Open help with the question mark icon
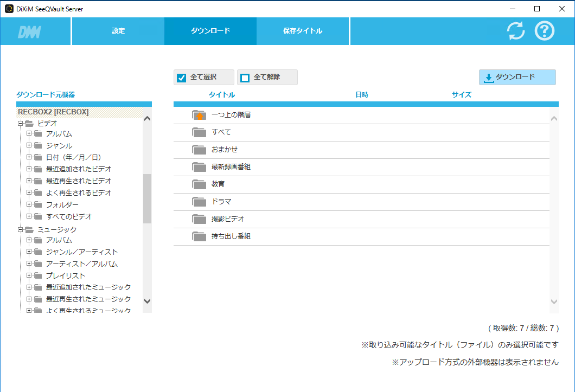The height and width of the screenshot is (392, 575). (x=545, y=31)
